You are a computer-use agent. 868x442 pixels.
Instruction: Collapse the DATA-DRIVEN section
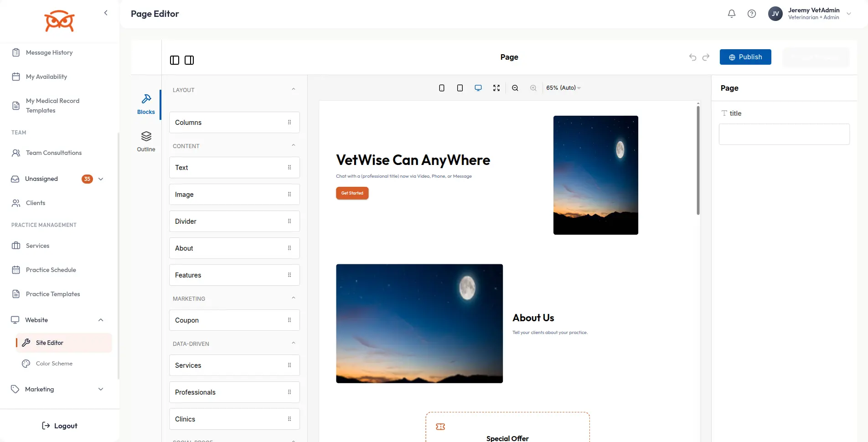tap(294, 343)
